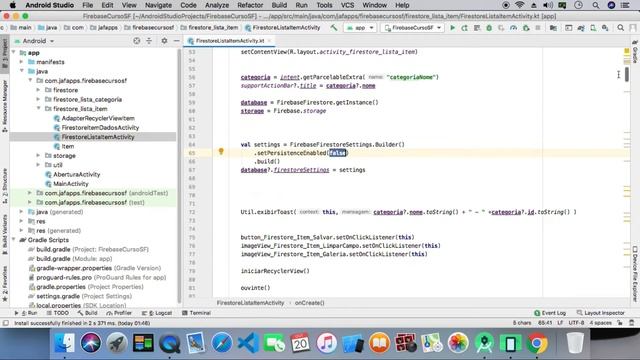The image size is (640, 360).
Task: Expand the util package
Action: (x=38, y=165)
